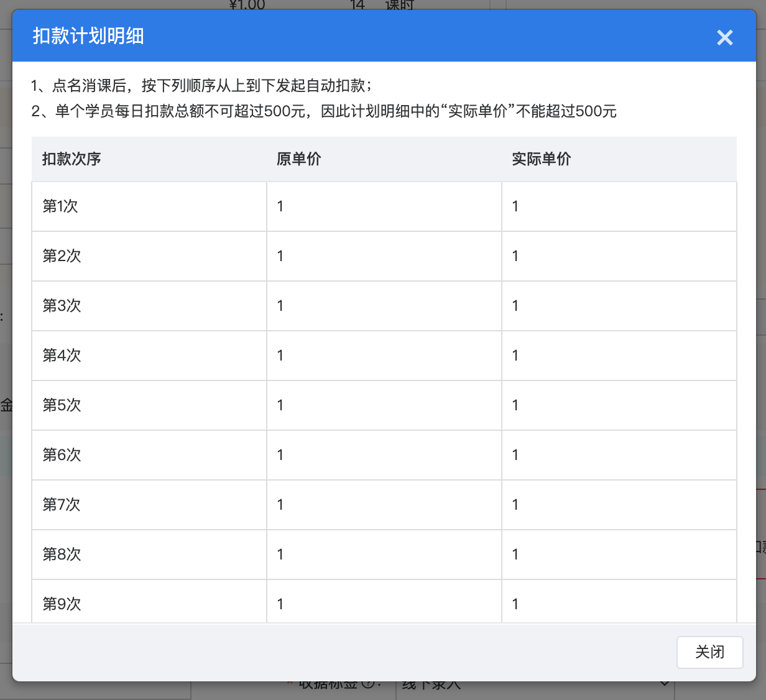This screenshot has width=766, height=700.
Task: Click the 关闭 button
Action: tap(709, 652)
